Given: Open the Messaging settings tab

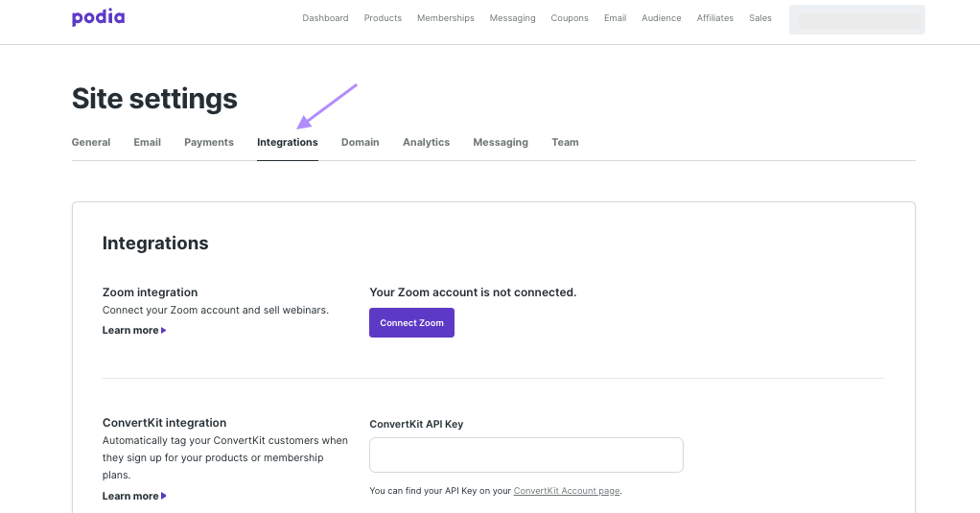Looking at the screenshot, I should (501, 143).
